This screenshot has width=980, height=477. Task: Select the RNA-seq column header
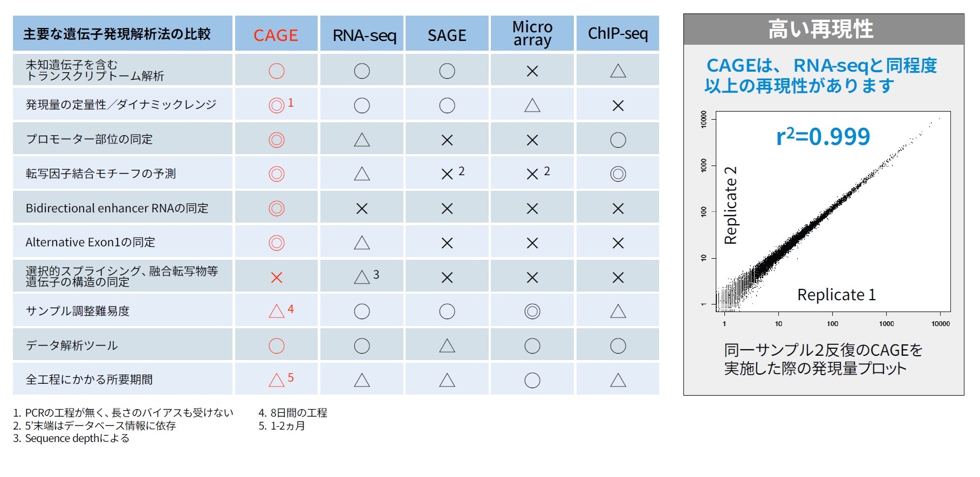[364, 35]
